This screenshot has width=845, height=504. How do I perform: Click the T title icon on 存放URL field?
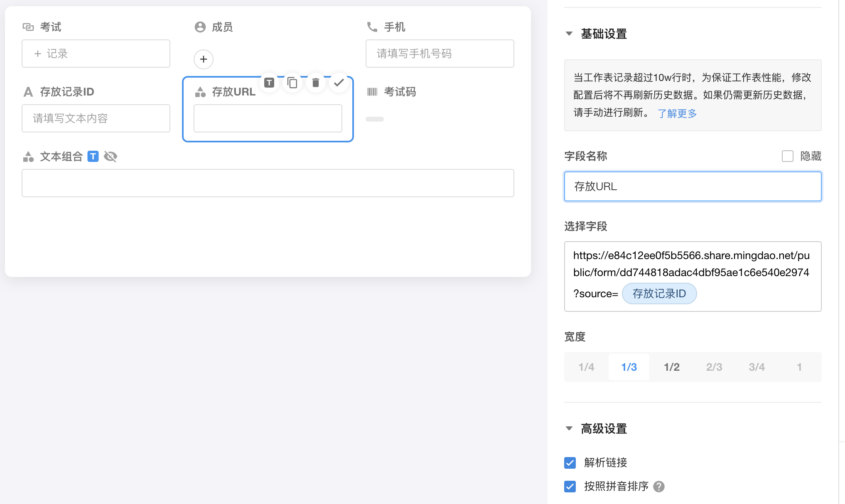(269, 83)
